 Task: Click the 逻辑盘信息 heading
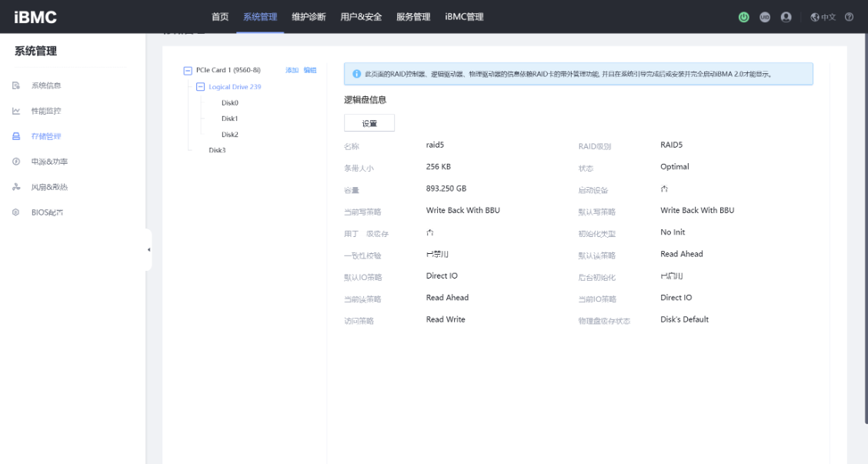(365, 100)
